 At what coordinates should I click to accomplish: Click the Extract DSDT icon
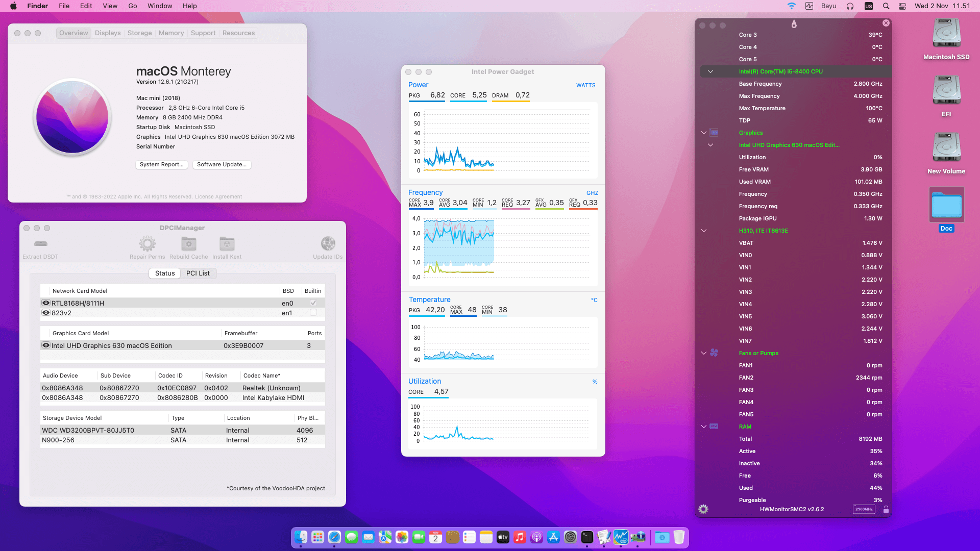tap(41, 244)
